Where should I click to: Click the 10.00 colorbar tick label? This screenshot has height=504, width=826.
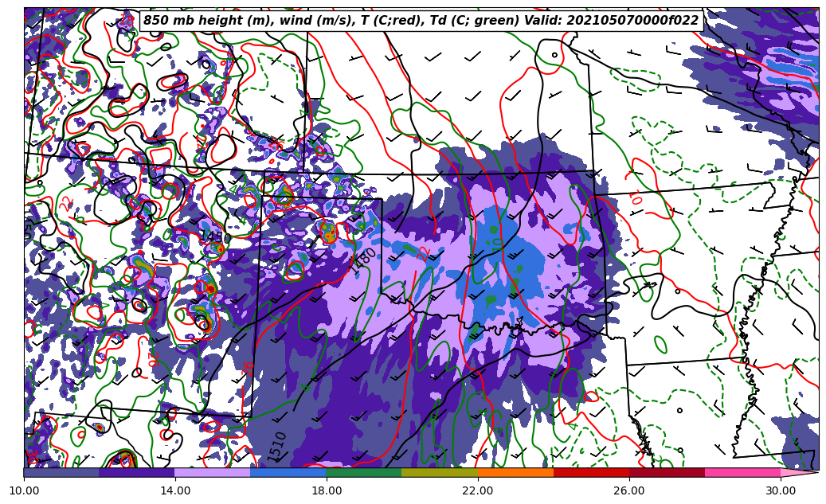click(x=24, y=490)
